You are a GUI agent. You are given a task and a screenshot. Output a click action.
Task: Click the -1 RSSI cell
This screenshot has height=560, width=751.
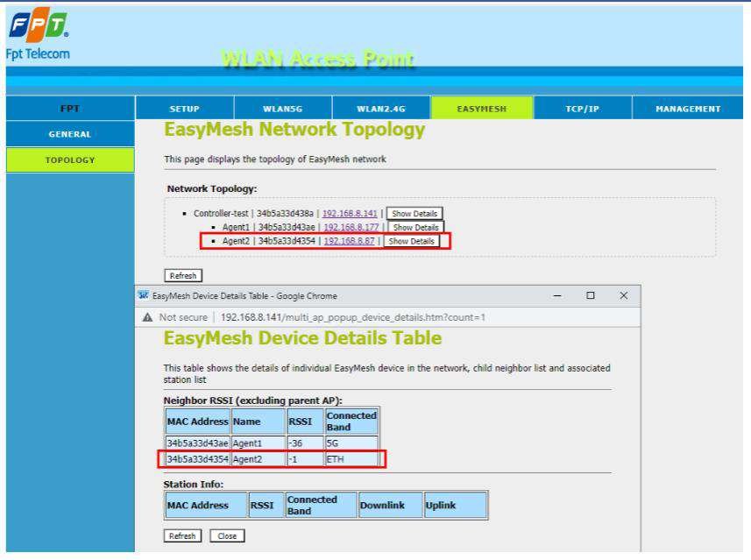pyautogui.click(x=305, y=459)
